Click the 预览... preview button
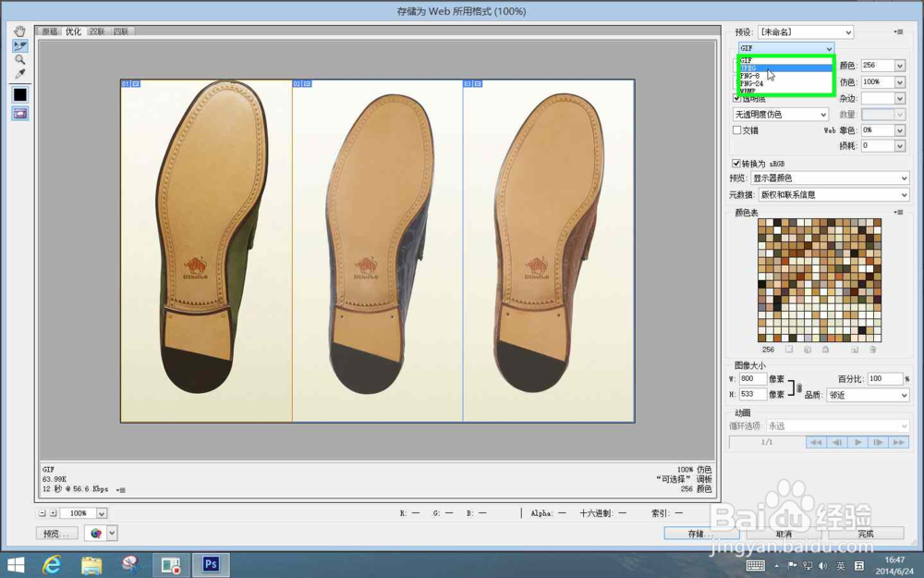This screenshot has height=578, width=924. (x=56, y=534)
